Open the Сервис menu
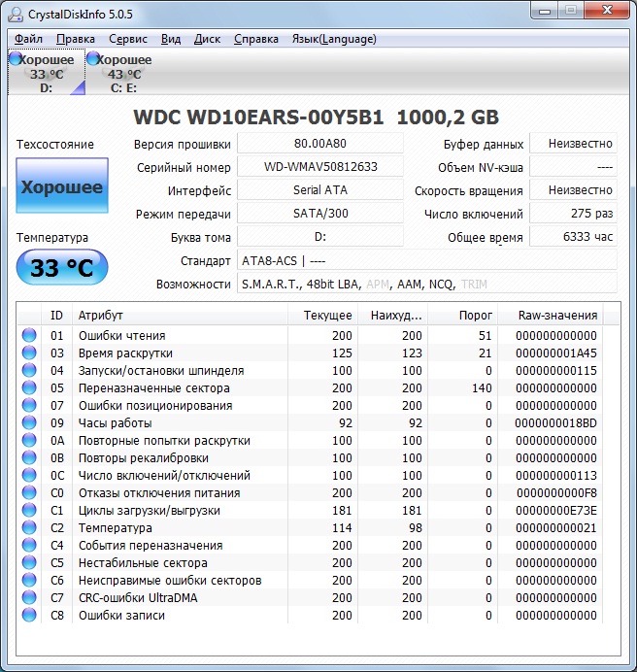This screenshot has height=672, width=637. pos(128,39)
